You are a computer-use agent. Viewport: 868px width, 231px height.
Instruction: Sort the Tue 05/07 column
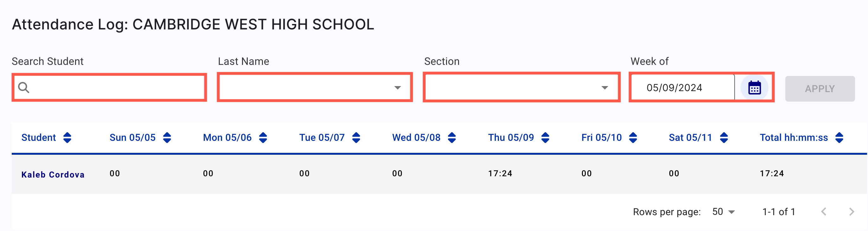(x=356, y=137)
